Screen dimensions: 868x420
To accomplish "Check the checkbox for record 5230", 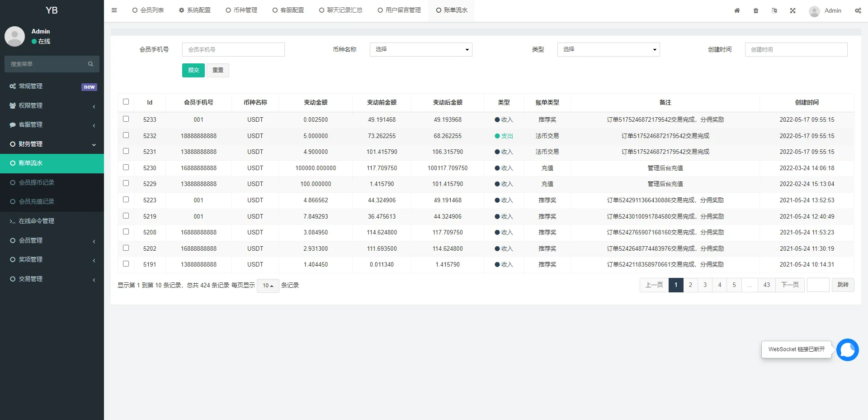I will tap(126, 166).
